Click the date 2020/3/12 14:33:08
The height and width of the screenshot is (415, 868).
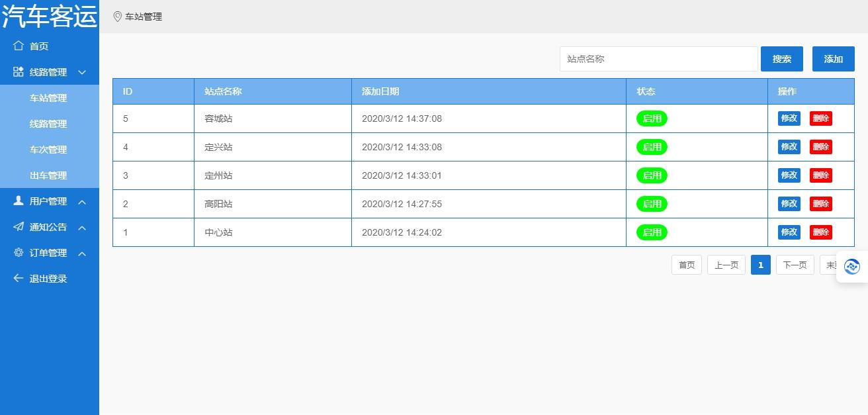[x=402, y=147]
